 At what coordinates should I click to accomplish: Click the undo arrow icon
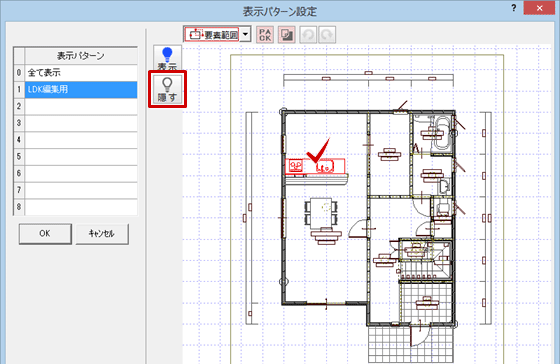308,35
